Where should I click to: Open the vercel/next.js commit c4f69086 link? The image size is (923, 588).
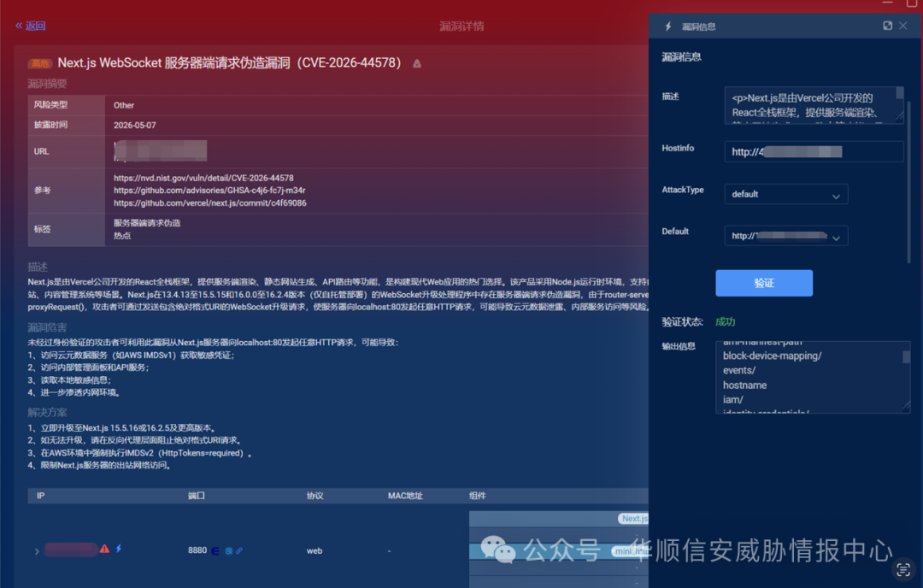(x=210, y=203)
